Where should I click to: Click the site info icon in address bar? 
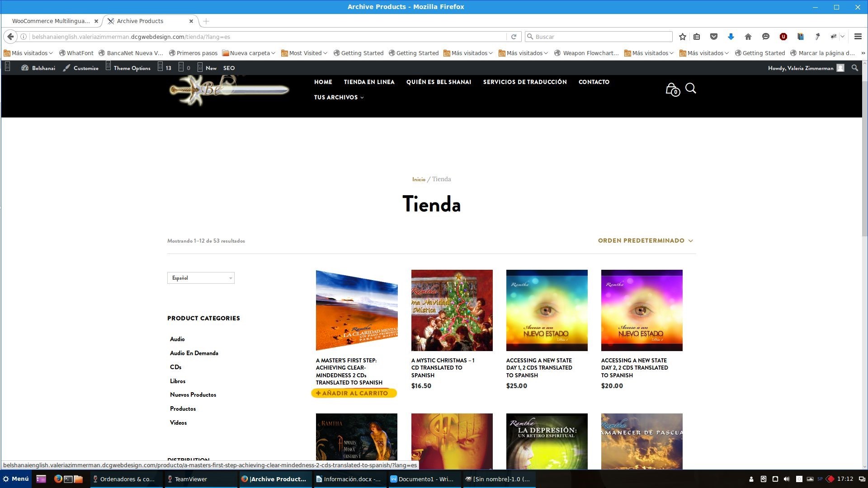point(24,37)
